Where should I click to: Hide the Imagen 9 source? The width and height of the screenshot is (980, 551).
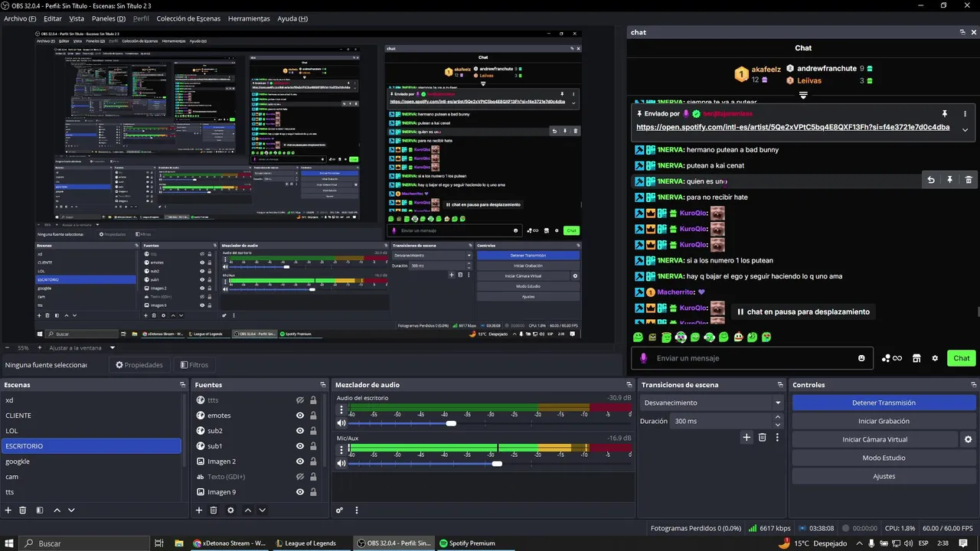[300, 492]
